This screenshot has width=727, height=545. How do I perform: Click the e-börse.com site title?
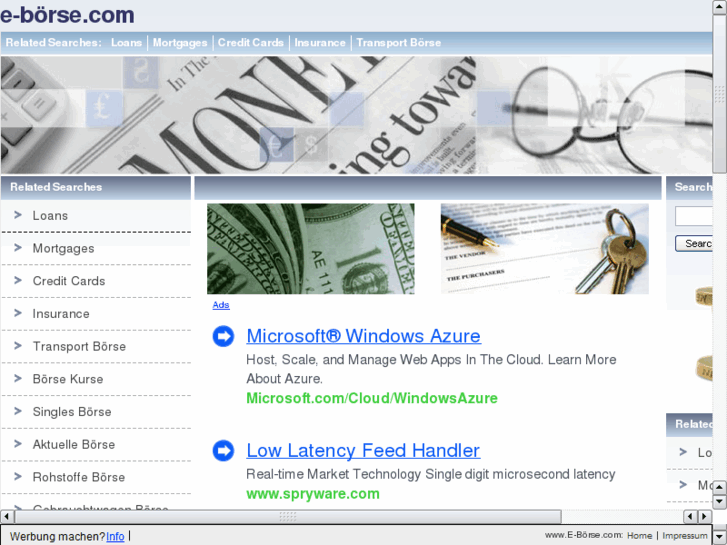pyautogui.click(x=67, y=15)
